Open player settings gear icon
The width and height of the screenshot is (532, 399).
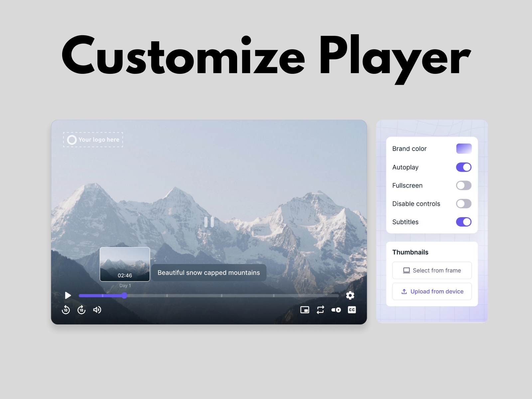[350, 295]
